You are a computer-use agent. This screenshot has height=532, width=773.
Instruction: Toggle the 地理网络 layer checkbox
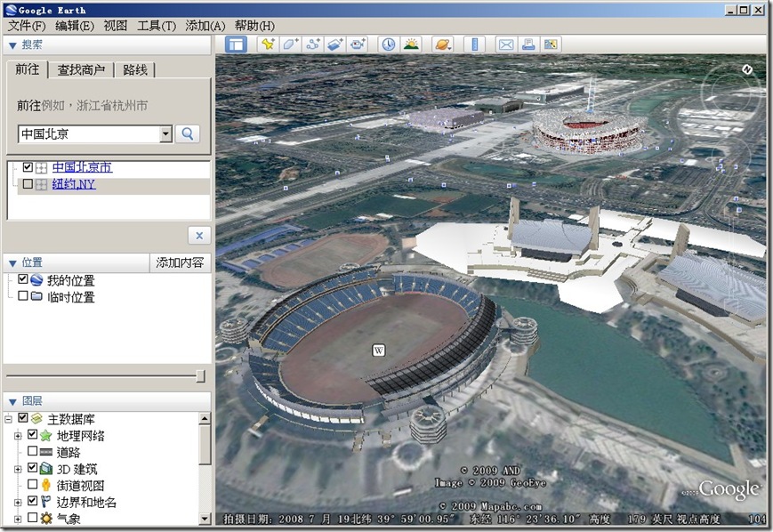[33, 434]
